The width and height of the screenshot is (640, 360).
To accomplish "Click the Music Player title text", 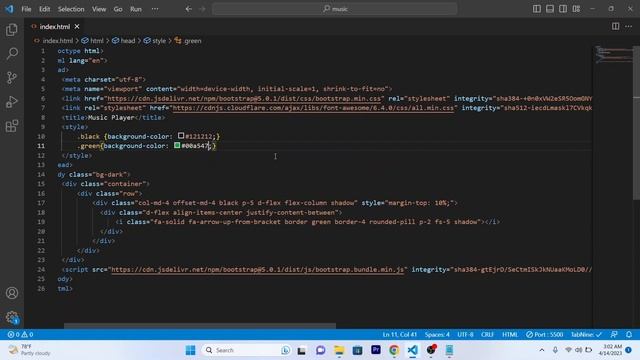I will pos(111,117).
